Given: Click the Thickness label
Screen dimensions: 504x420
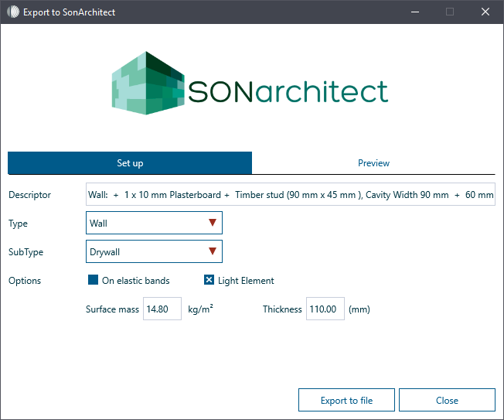Looking at the screenshot, I should [282, 309].
